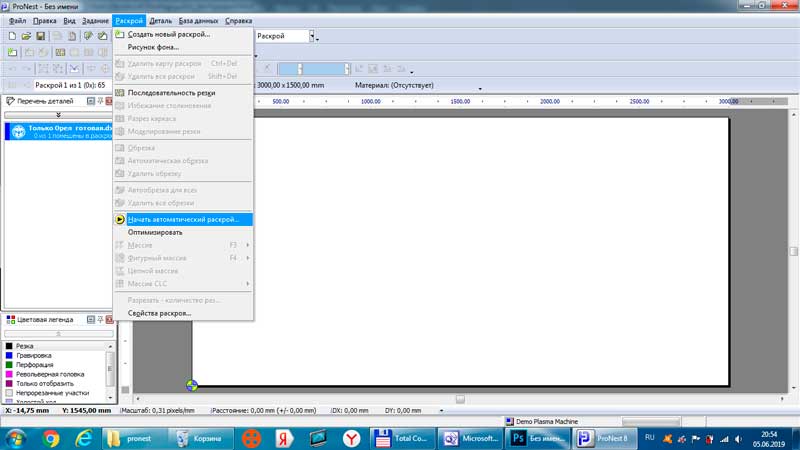
Task: Click the green Перфорация color swatch
Action: click(x=9, y=365)
